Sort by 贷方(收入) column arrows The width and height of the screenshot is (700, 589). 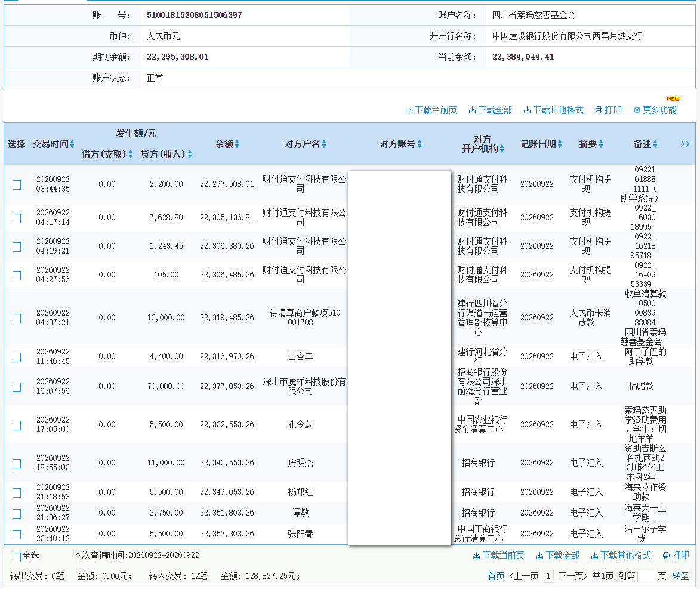[x=190, y=154]
